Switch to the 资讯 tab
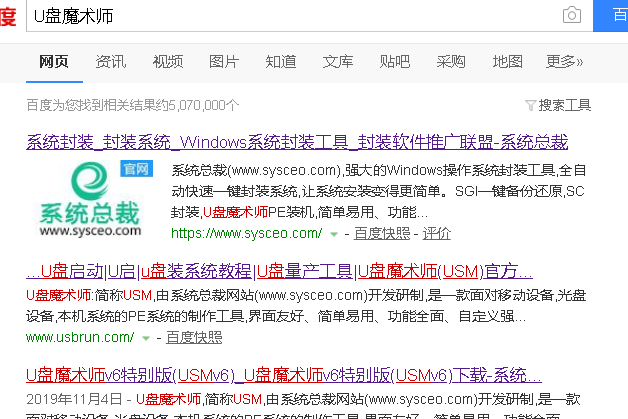Viewport: 628px width, 419px height. coord(111,62)
